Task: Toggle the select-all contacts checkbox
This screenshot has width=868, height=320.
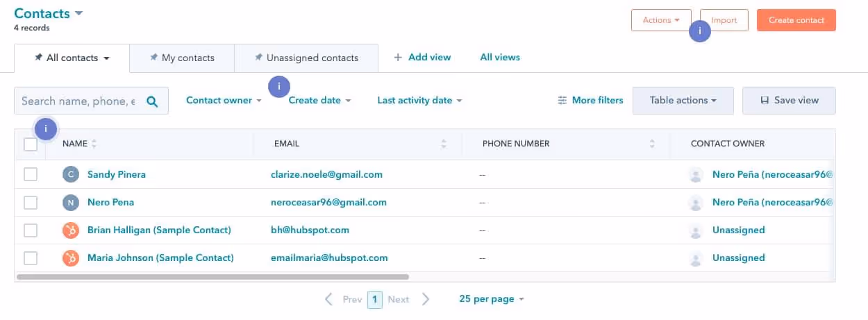Action: pyautogui.click(x=31, y=144)
